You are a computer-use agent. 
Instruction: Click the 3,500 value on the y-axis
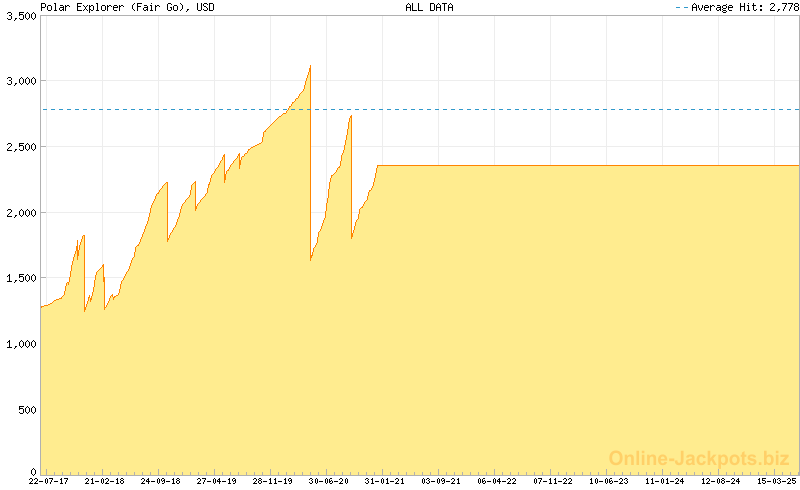pos(20,16)
